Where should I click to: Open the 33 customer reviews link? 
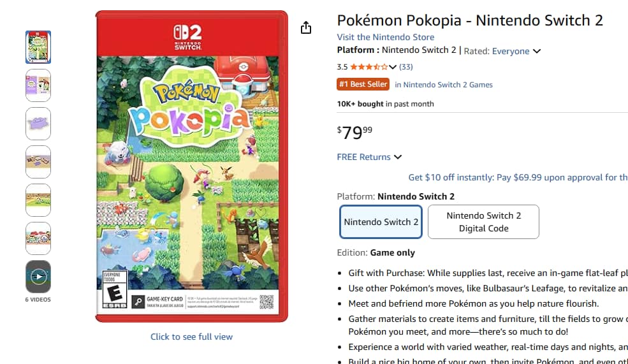[405, 67]
